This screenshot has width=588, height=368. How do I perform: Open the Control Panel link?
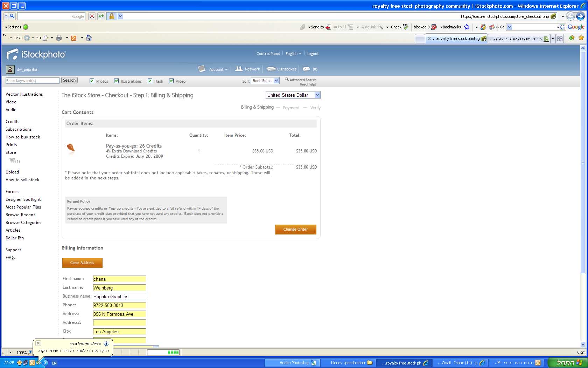click(268, 54)
